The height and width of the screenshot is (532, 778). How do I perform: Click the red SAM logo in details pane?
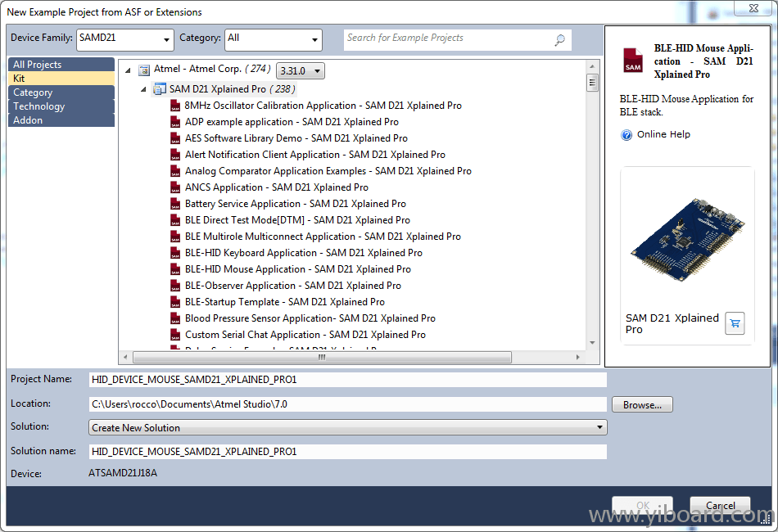[632, 61]
